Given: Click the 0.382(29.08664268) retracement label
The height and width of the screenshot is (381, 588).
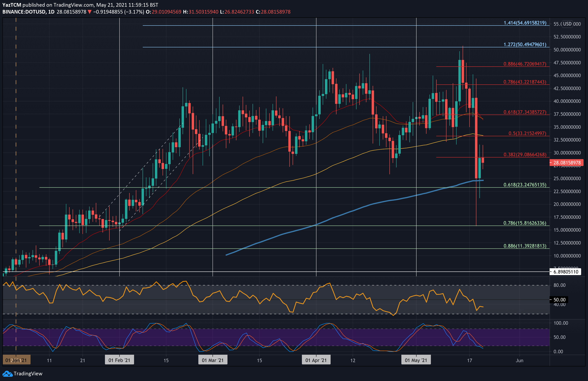Looking at the screenshot, I should 525,155.
